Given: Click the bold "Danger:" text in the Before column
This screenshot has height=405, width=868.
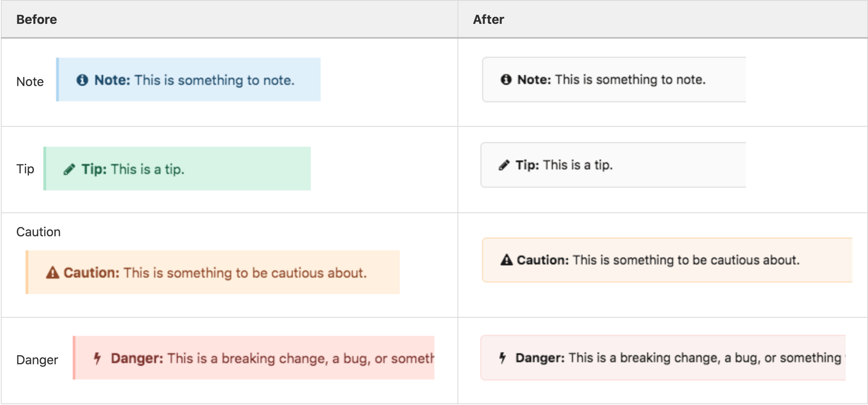Looking at the screenshot, I should tap(137, 358).
